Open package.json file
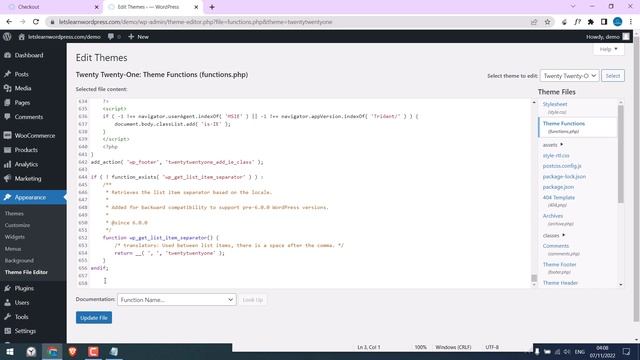The width and height of the screenshot is (640, 360). click(x=558, y=187)
